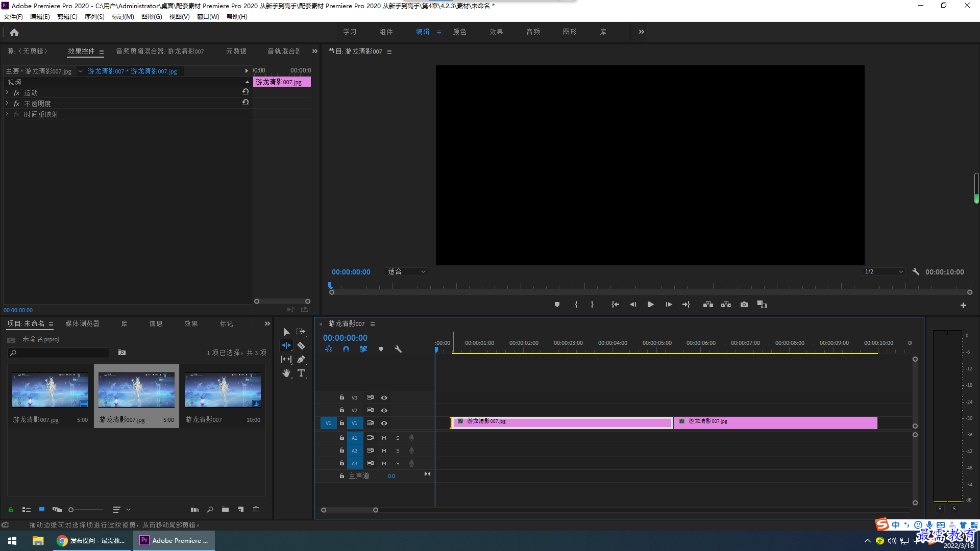Image resolution: width=980 pixels, height=551 pixels.
Task: Click the Extract button icon
Action: 726,305
